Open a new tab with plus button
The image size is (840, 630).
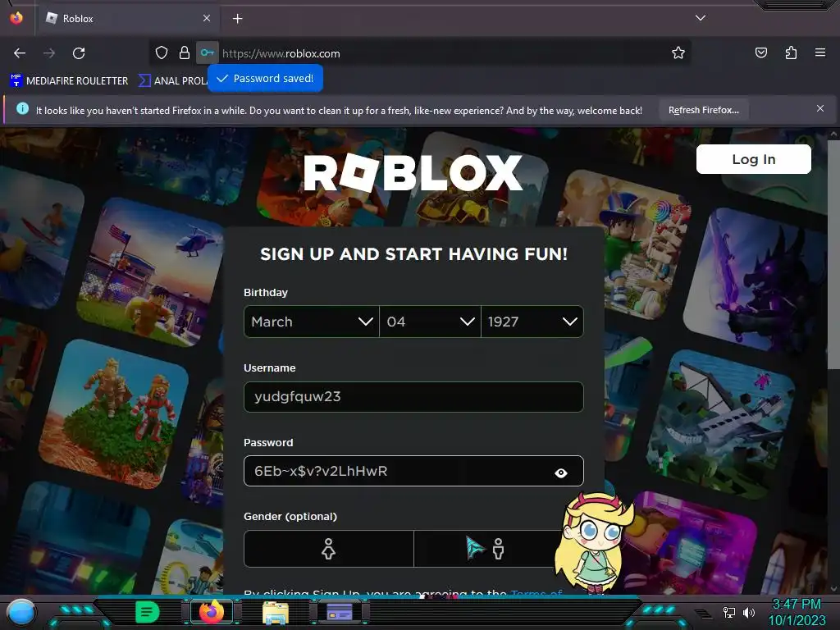(237, 19)
